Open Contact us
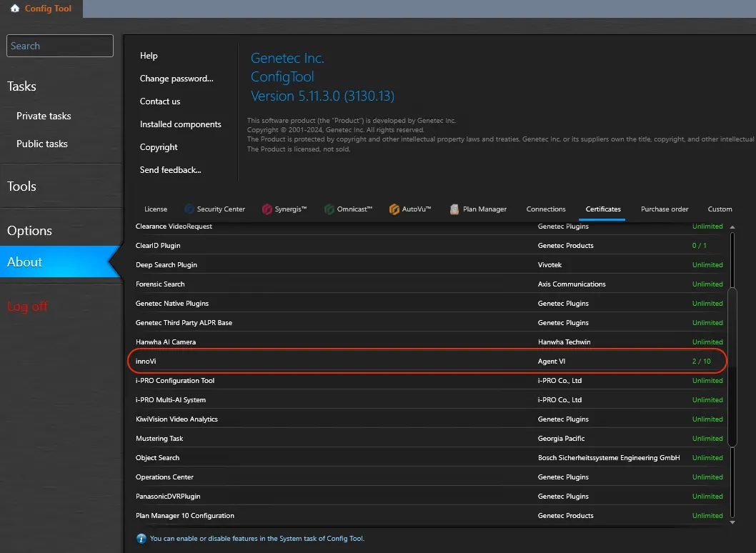 pos(160,101)
